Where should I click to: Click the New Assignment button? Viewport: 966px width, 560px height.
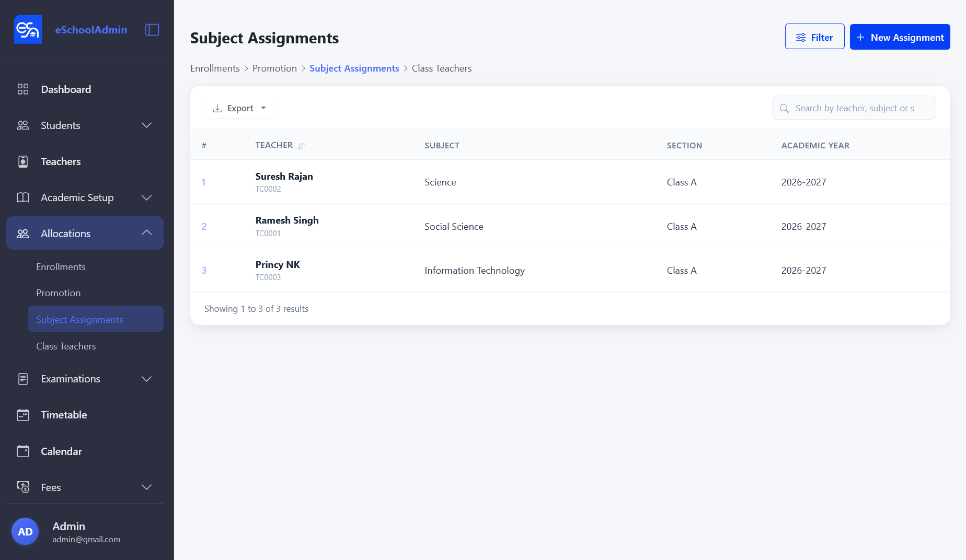[900, 37]
